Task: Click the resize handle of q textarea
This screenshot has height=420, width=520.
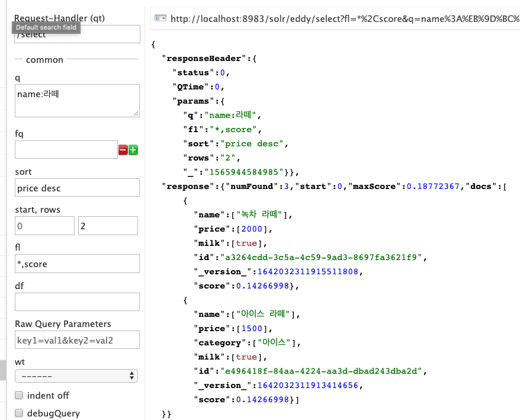Action: click(x=136, y=114)
